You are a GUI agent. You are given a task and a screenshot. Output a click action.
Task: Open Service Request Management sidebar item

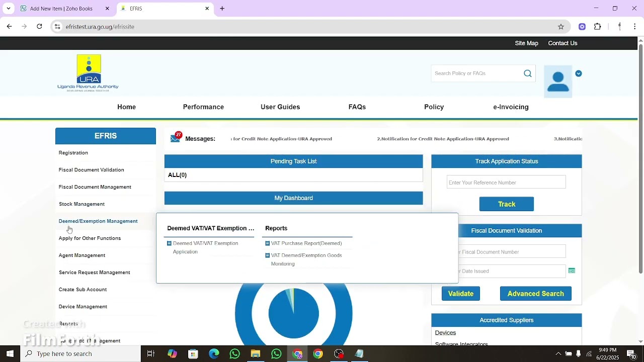[x=94, y=273]
